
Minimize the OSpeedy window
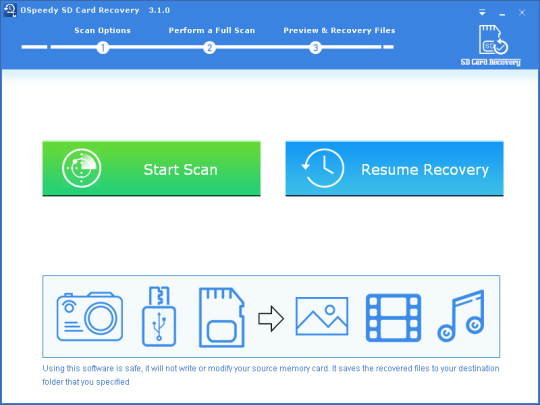coord(502,14)
